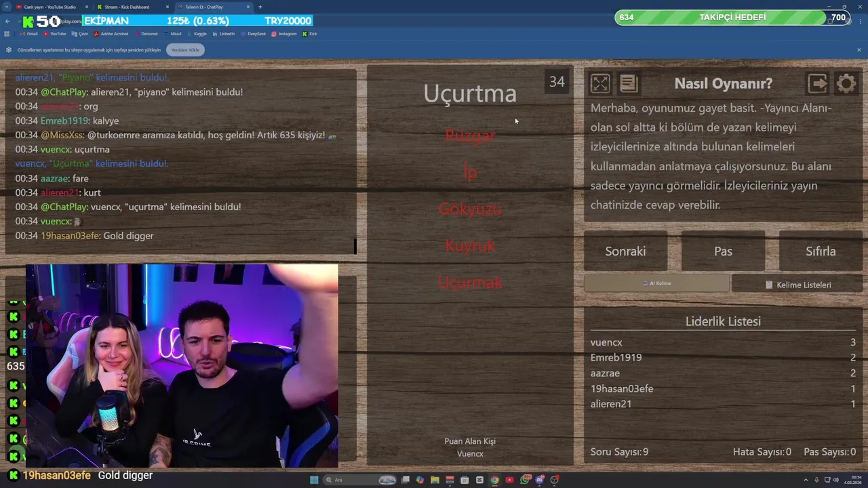Click the volume icon in system tray

tap(835, 480)
